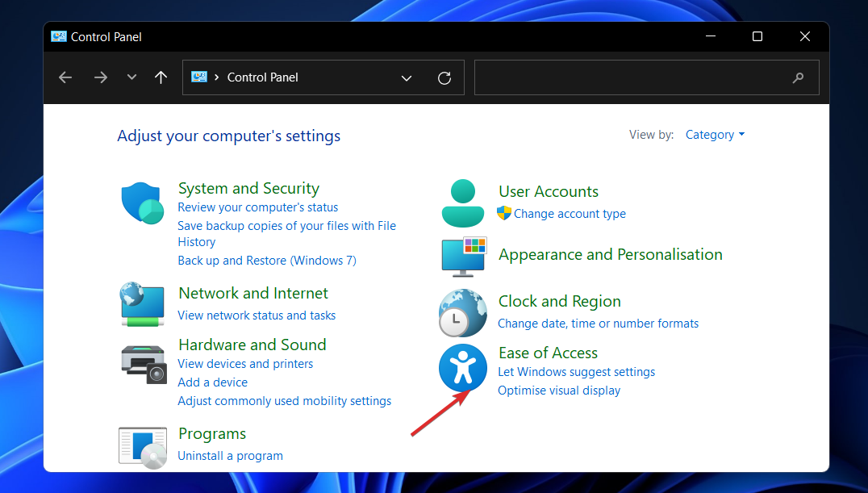Open View devices and printers link

(245, 364)
